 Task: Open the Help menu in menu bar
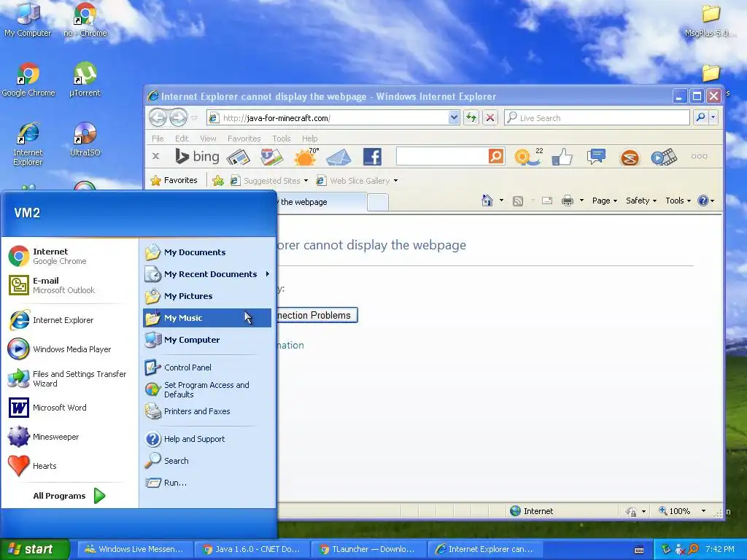click(x=309, y=139)
